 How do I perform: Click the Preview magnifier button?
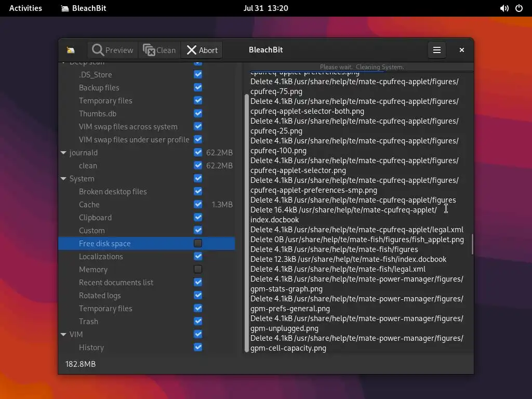point(113,50)
